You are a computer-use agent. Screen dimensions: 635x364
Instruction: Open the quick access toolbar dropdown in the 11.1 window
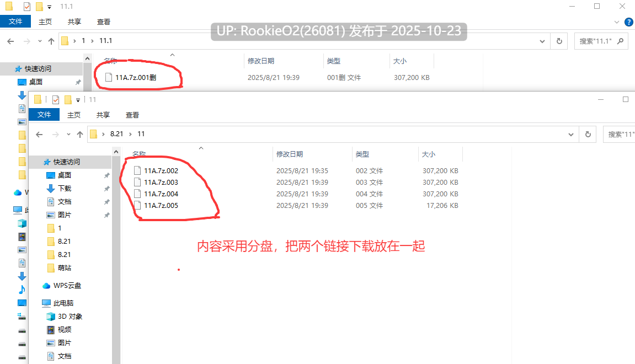pyautogui.click(x=50, y=7)
